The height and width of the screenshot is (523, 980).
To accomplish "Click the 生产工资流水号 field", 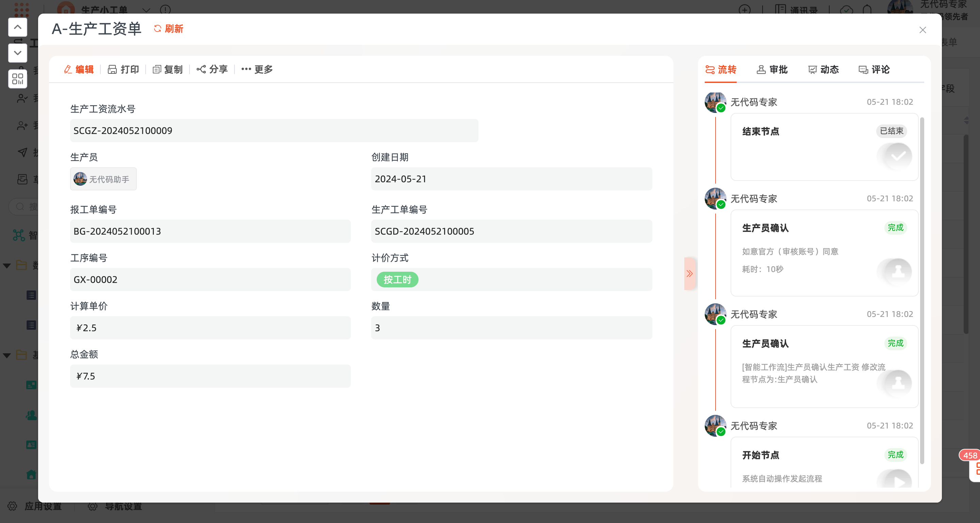I will 274,131.
